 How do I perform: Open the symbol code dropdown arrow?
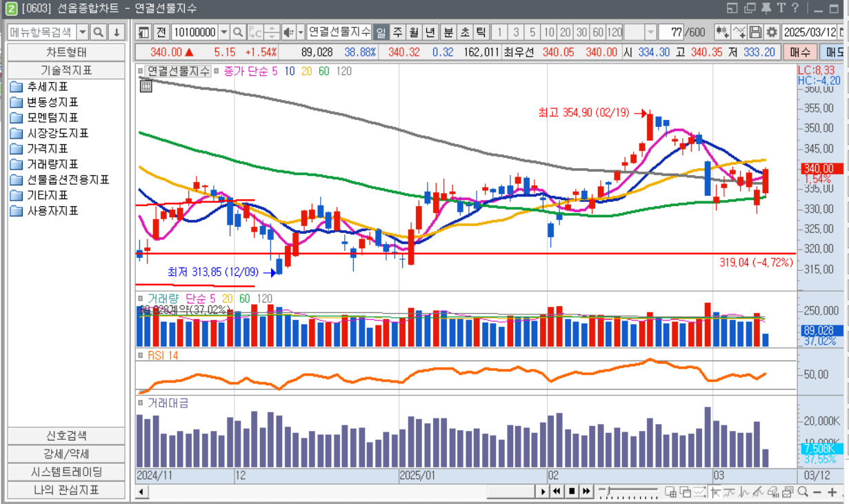pos(224,32)
